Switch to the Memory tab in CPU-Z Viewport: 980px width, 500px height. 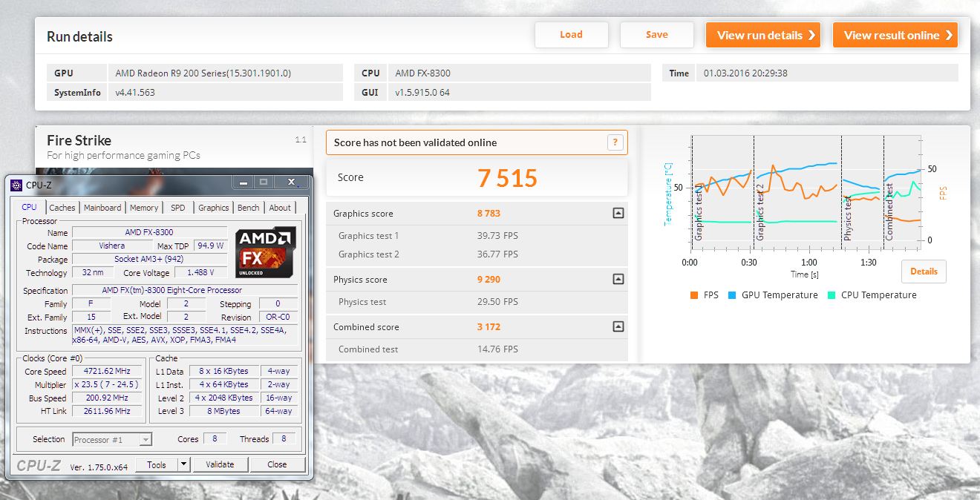(144, 208)
